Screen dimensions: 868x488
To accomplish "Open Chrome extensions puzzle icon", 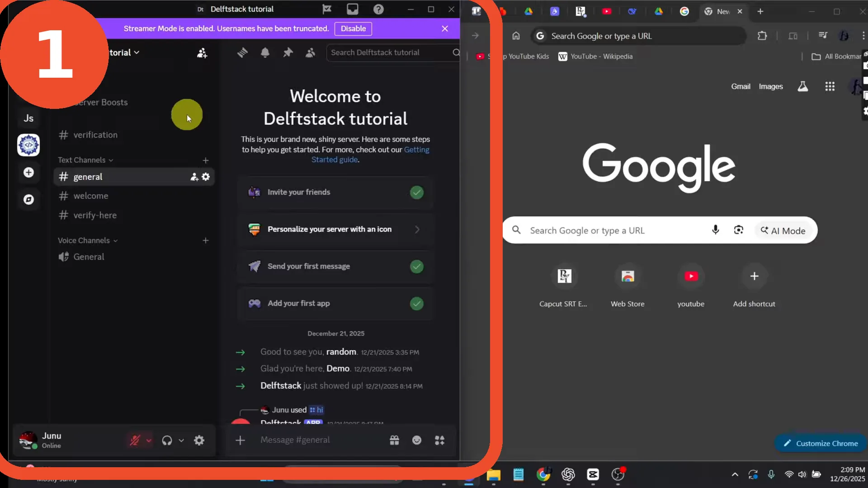I will pos(762,36).
